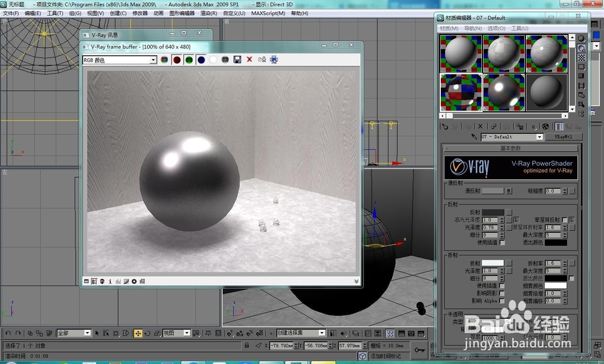Click Sample Type sphere icon in material editor
This screenshot has width=604, height=364.
[x=581, y=39]
